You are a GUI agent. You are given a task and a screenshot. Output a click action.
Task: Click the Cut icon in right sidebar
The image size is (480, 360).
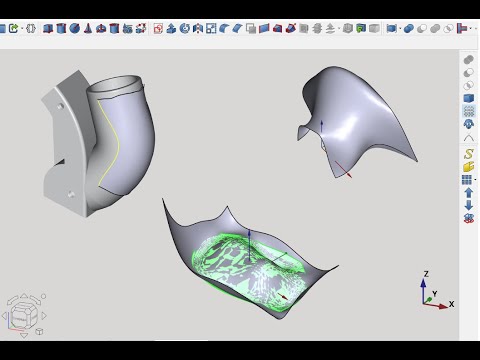(469, 72)
